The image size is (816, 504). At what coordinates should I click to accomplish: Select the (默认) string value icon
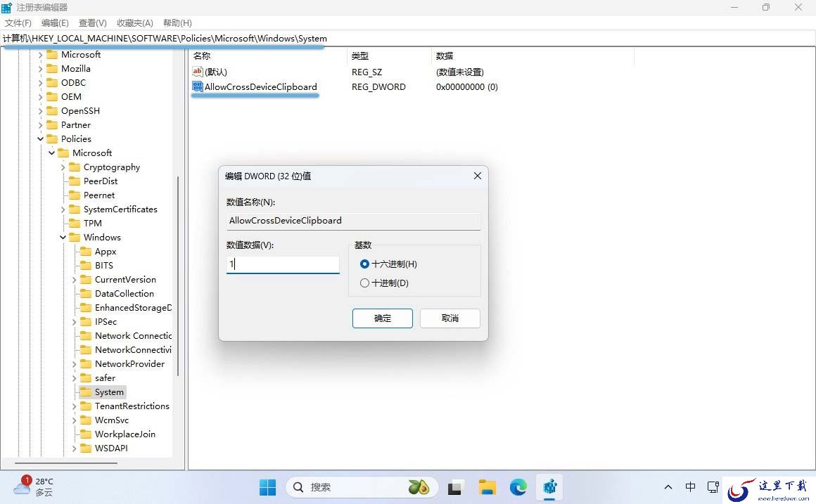click(x=197, y=72)
